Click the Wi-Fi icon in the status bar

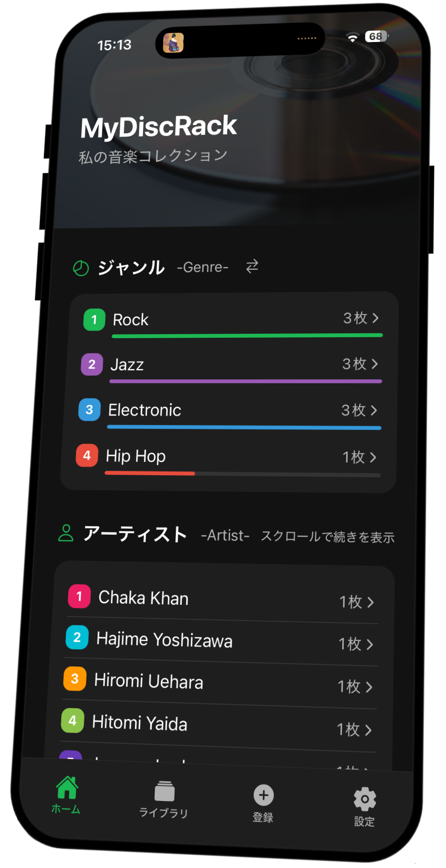pyautogui.click(x=353, y=37)
